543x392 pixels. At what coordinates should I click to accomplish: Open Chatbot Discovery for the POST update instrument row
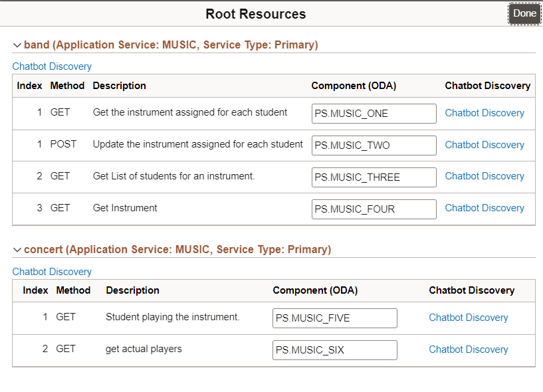(x=484, y=145)
